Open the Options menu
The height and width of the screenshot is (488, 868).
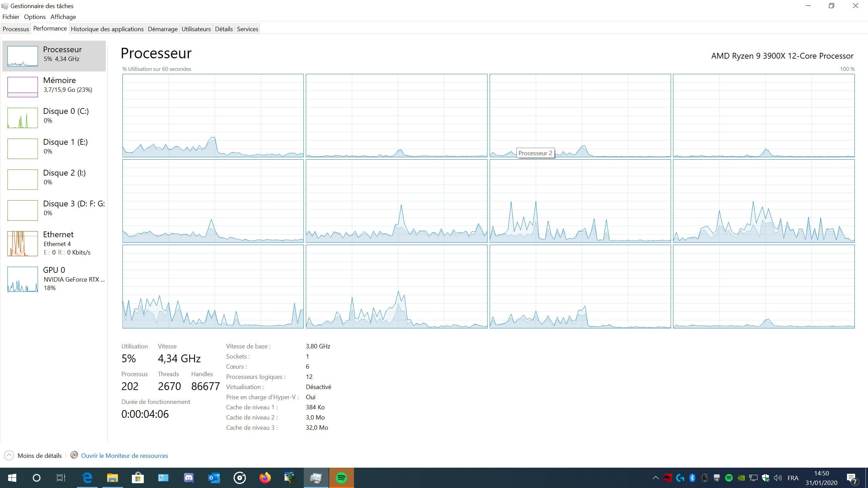tap(35, 17)
